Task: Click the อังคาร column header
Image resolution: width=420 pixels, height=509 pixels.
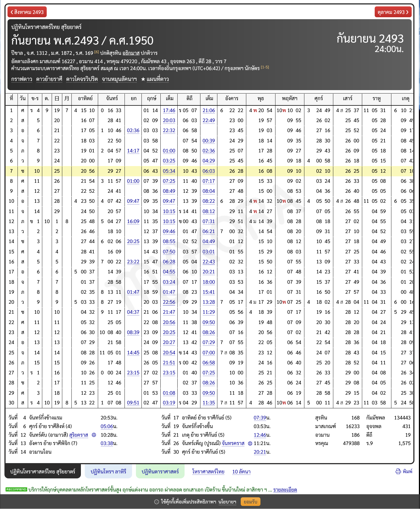Action: click(232, 98)
